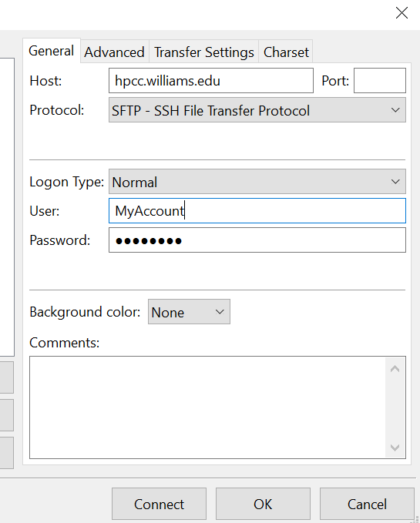This screenshot has height=523, width=420.
Task: Click the User name field
Action: 257,211
